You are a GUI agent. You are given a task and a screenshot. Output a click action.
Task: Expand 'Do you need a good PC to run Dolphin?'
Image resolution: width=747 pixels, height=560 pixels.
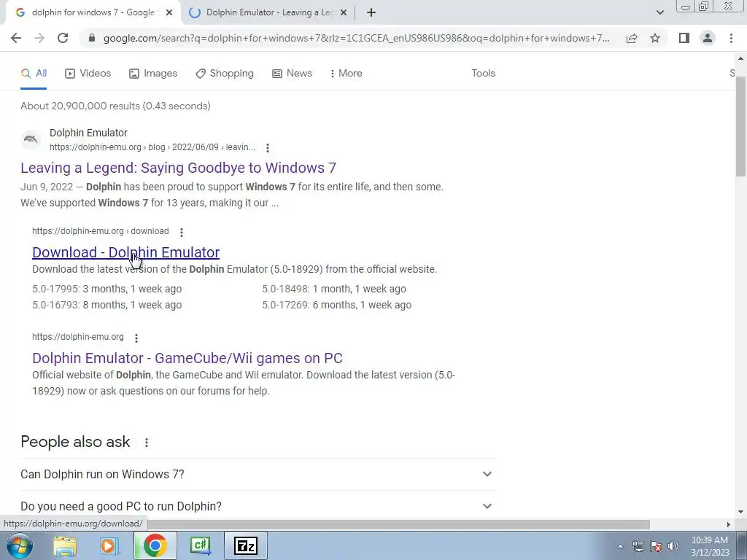point(258,506)
